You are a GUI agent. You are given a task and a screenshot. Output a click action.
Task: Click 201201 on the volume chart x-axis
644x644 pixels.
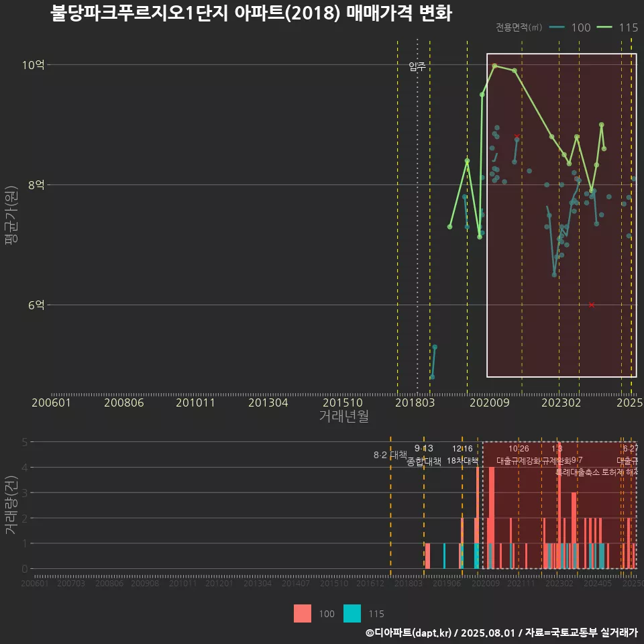tap(219, 583)
